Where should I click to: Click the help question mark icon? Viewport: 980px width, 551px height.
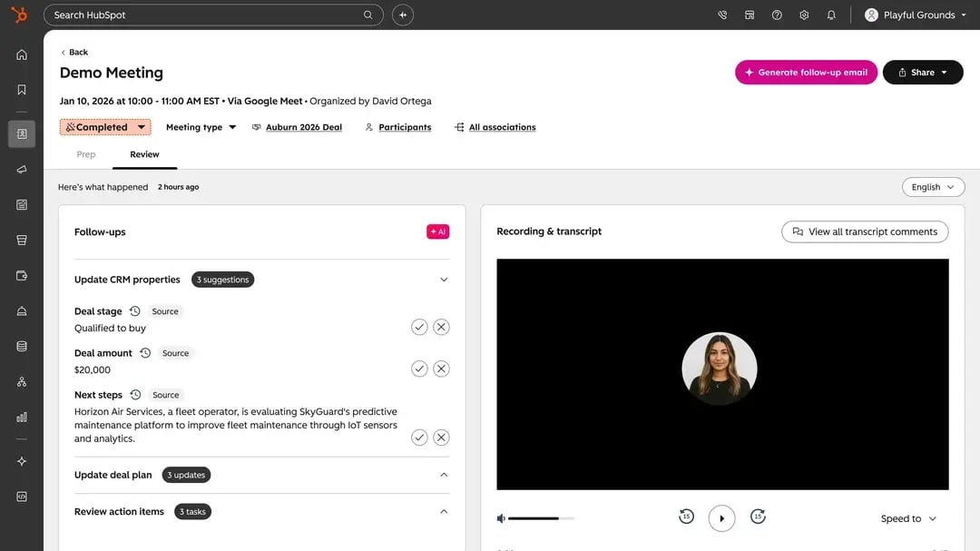[x=776, y=15]
